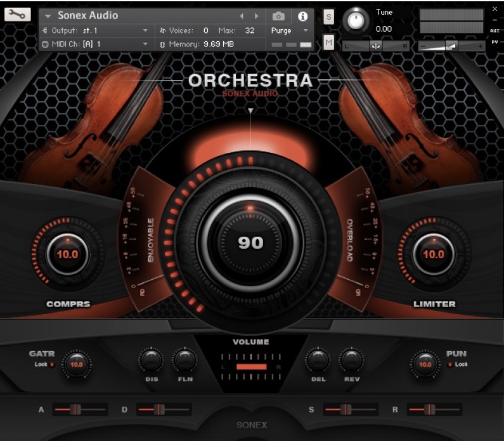This screenshot has width=504, height=441.
Task: Click the MIDI channel icon
Action: click(45, 44)
